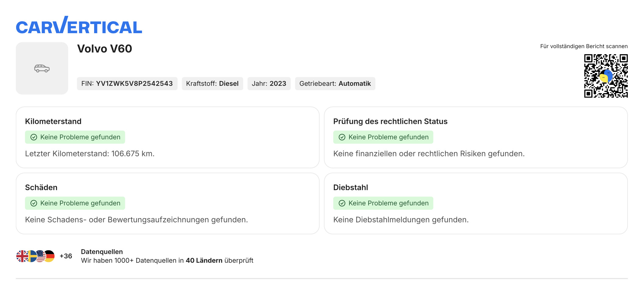Click the +36 additional countries label
Image resolution: width=644 pixels, height=286 pixels.
(x=66, y=256)
